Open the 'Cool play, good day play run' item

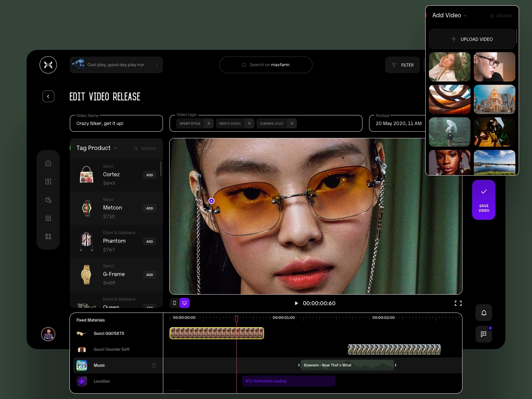(116, 65)
